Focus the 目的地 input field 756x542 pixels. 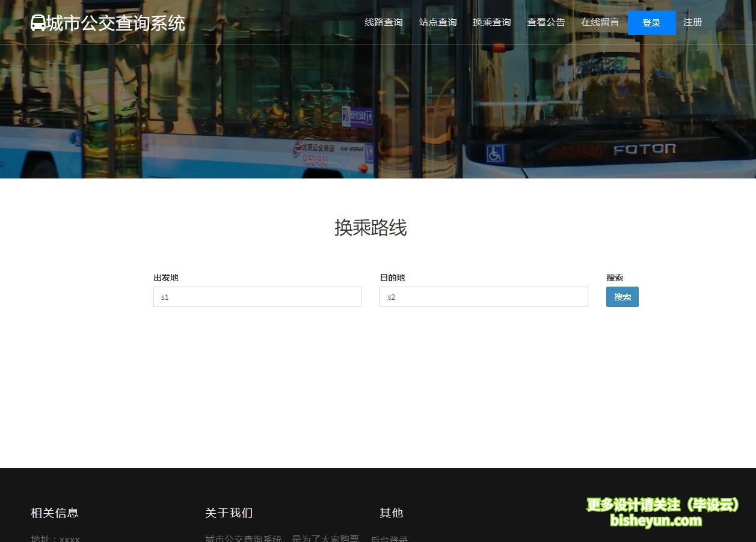point(484,297)
